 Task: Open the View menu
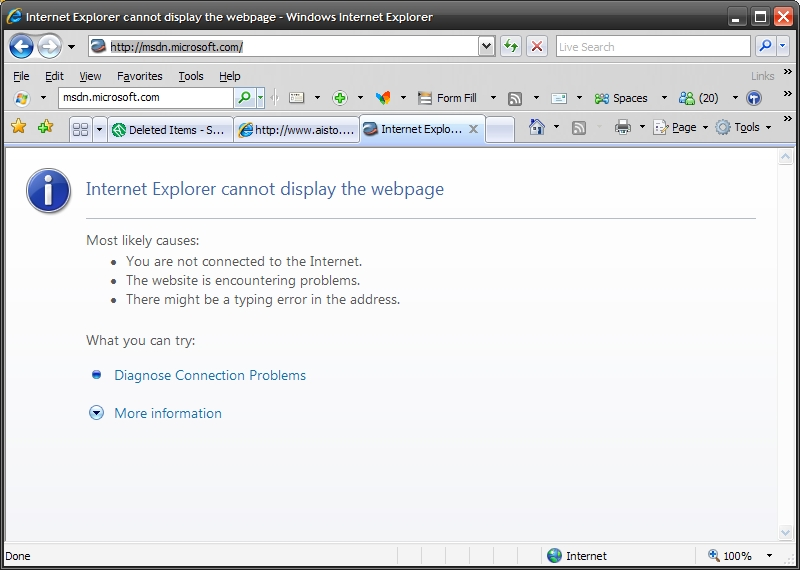point(90,76)
